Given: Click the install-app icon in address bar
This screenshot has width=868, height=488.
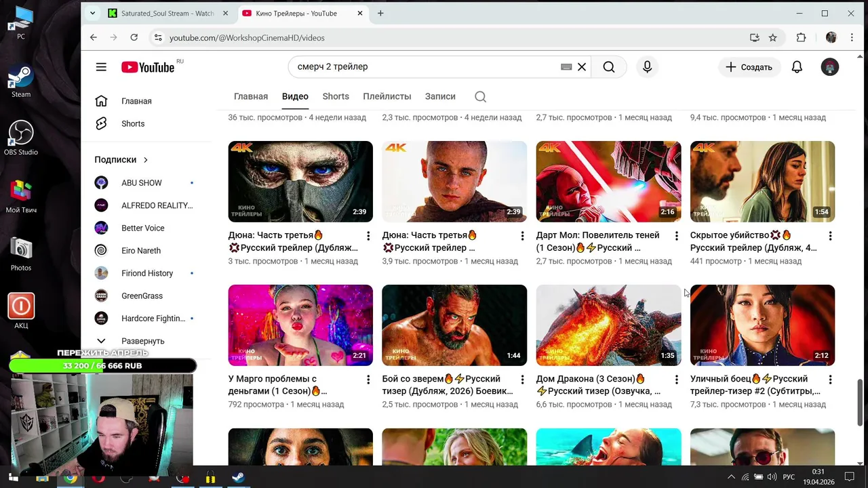Looking at the screenshot, I should pos(754,38).
